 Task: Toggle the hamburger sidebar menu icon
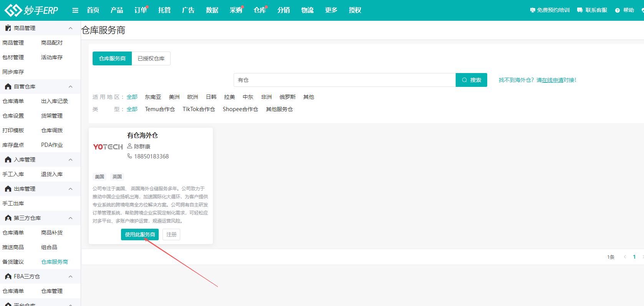75,10
